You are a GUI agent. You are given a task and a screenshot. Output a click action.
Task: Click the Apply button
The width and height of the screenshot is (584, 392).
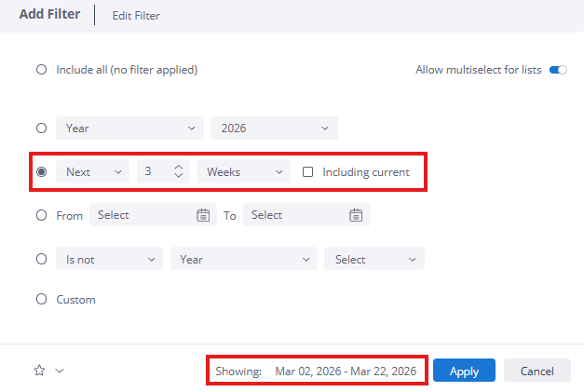(x=464, y=371)
